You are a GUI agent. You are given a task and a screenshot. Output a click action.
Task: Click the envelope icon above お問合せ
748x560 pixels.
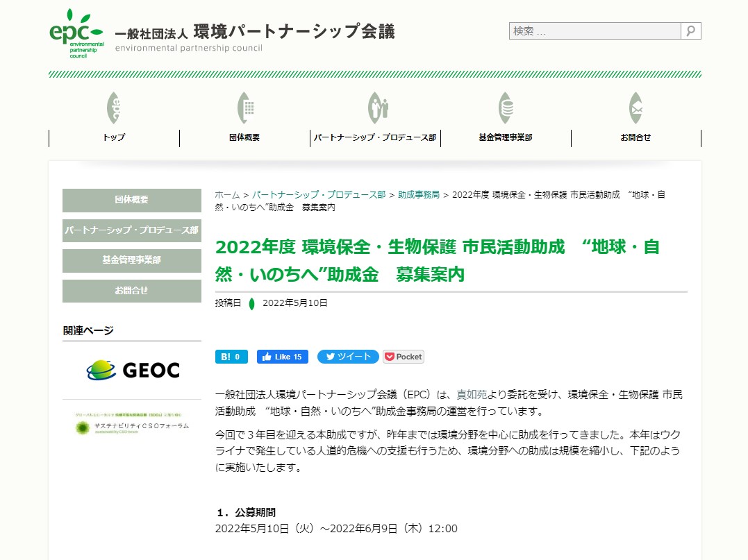click(x=635, y=108)
